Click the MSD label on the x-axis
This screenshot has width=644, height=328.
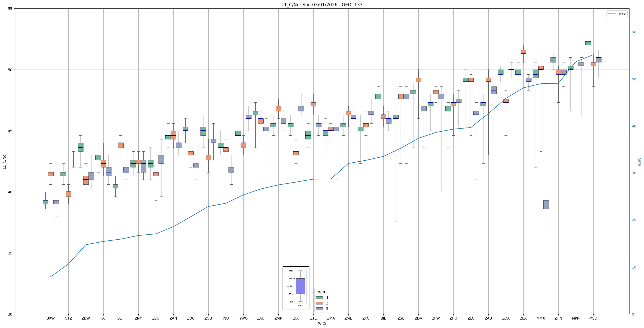593,318
